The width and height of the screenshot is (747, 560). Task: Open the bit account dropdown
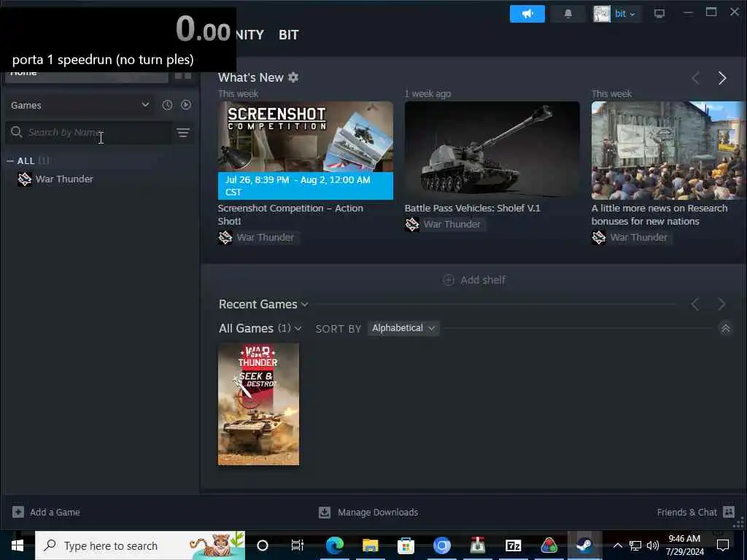pos(625,14)
